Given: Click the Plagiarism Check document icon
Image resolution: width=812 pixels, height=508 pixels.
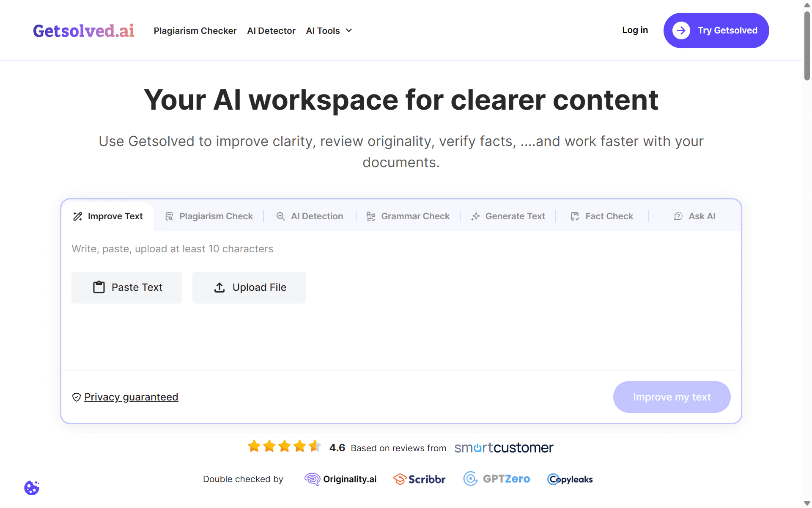Looking at the screenshot, I should click(169, 216).
